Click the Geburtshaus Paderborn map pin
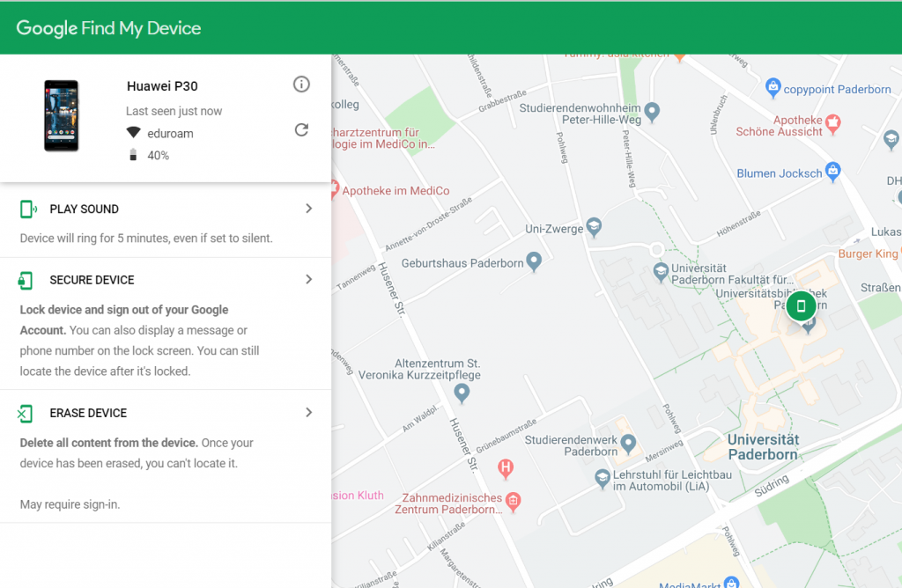The width and height of the screenshot is (902, 588). click(x=535, y=261)
